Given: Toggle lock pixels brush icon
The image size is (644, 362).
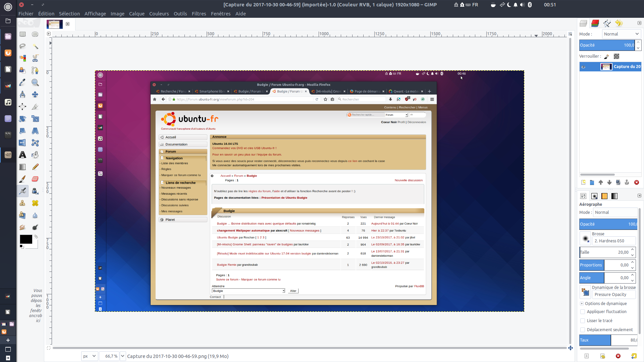Looking at the screenshot, I should click(607, 56).
